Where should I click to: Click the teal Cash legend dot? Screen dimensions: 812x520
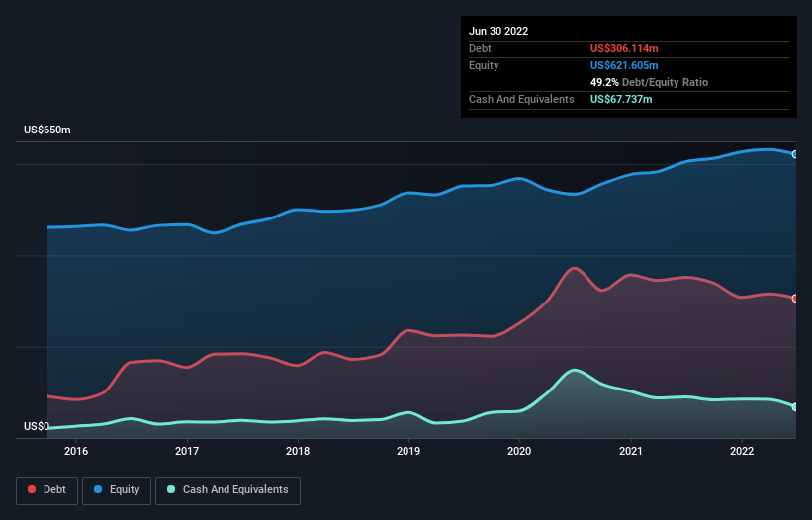171,489
